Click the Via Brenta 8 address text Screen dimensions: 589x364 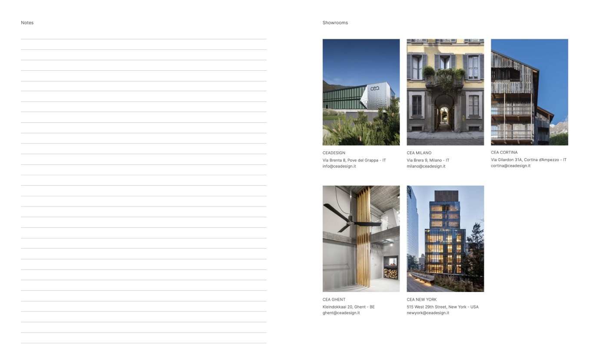coord(354,160)
